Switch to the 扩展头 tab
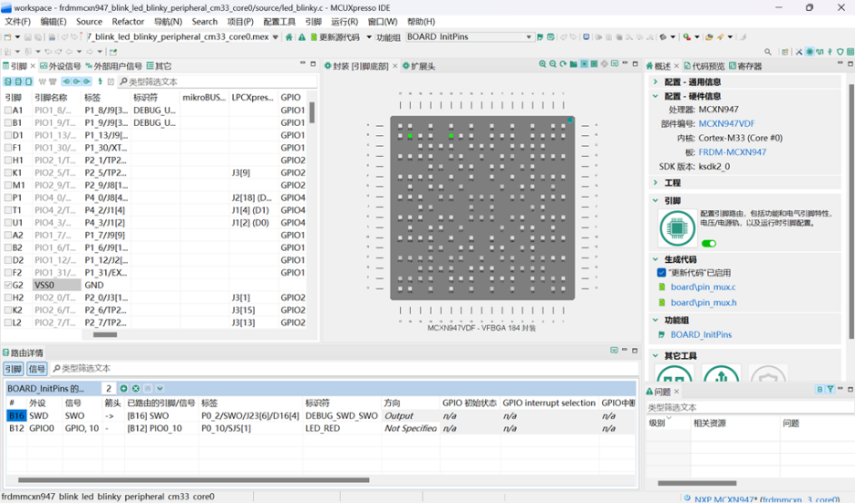The height and width of the screenshot is (504, 855). (x=418, y=66)
